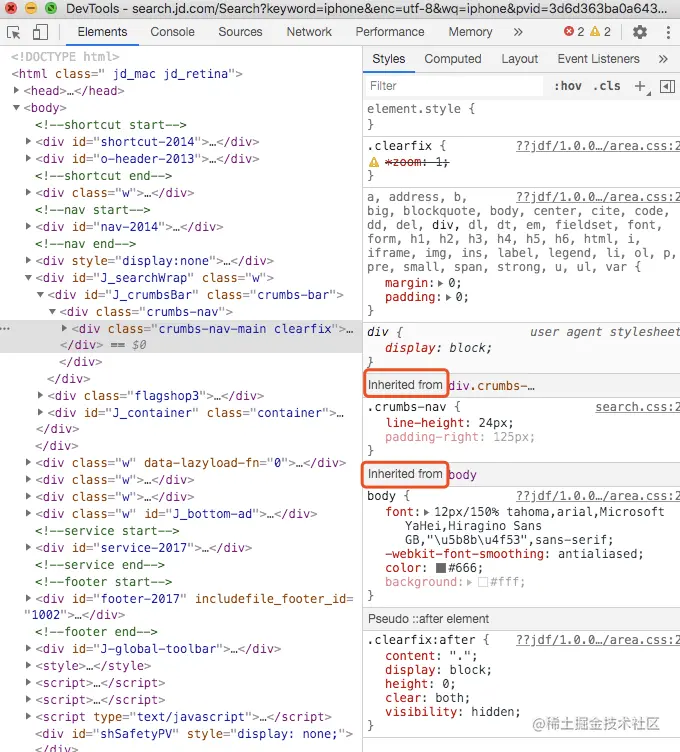Select the Styles sidebar tab

[x=388, y=59]
